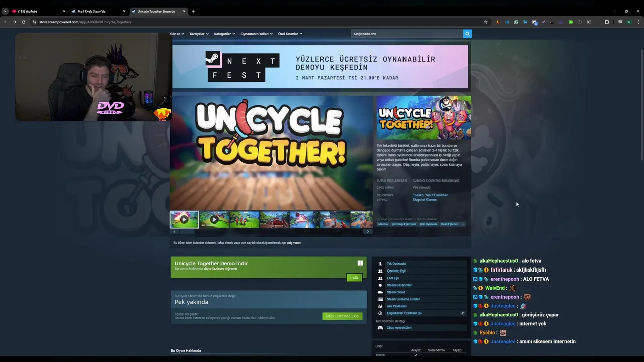Click the Windows platform icon on demo banner
Image resolution: width=644 pixels, height=362 pixels.
tap(360, 263)
